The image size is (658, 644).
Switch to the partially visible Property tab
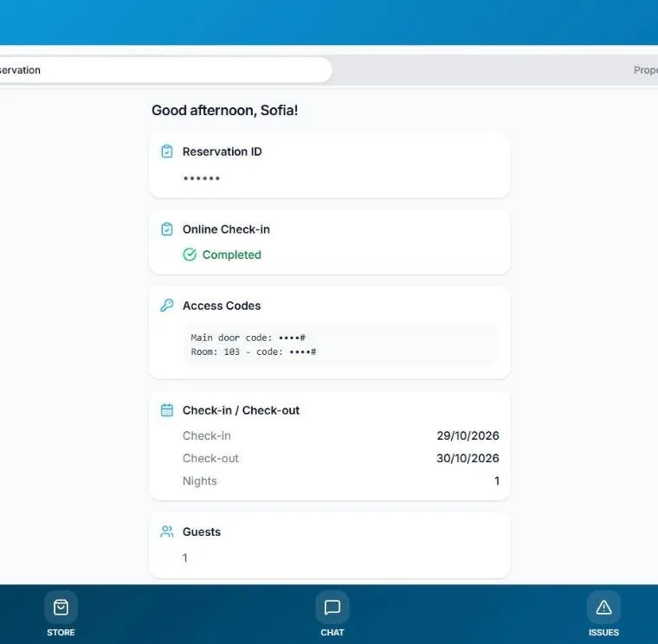tap(645, 70)
